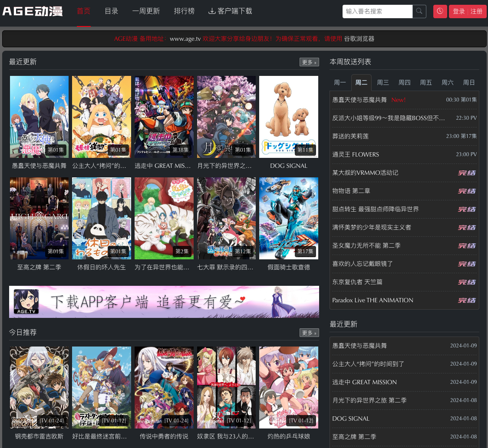Click the AGE动漫 site logo
Screen dimensions: 488x448
[32, 11]
